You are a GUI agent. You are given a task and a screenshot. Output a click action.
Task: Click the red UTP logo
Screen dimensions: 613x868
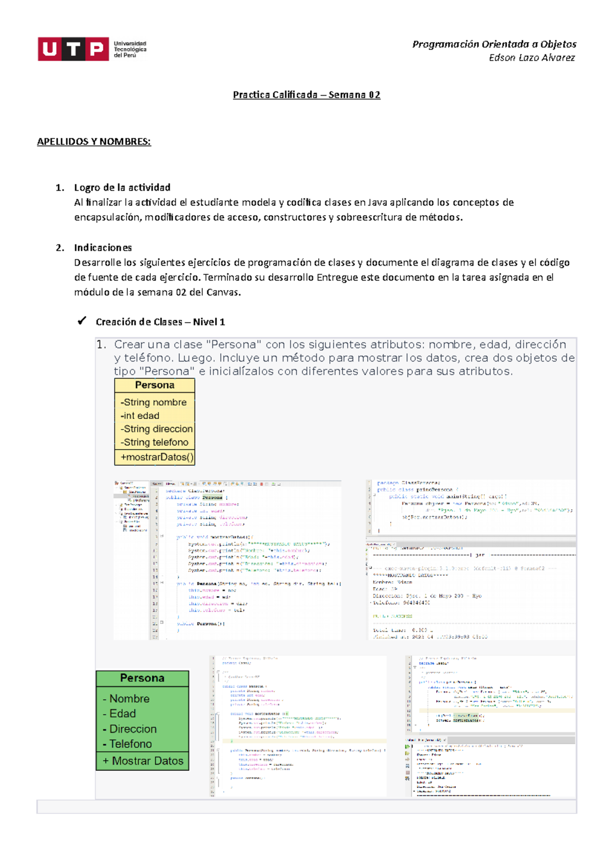click(73, 49)
